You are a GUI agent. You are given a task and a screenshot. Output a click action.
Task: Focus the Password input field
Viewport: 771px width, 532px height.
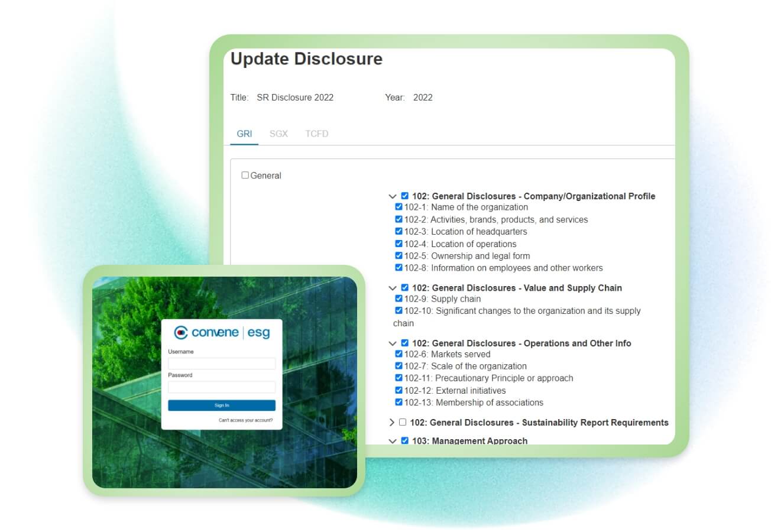pyautogui.click(x=222, y=387)
